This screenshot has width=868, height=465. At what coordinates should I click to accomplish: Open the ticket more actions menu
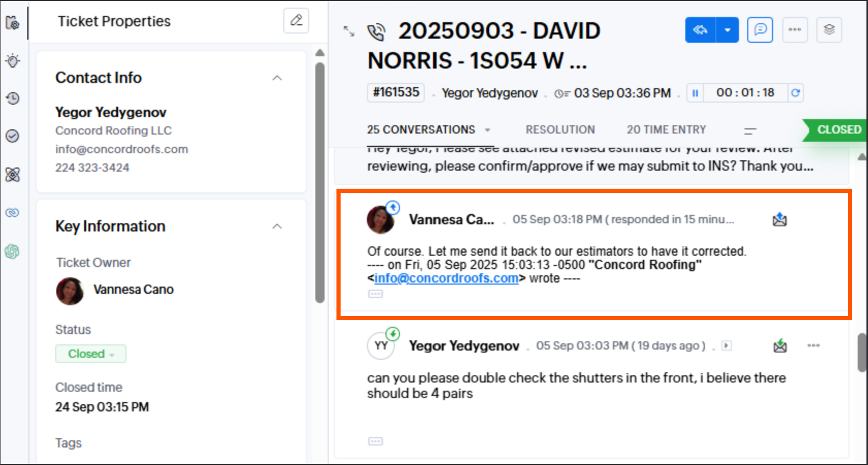click(x=795, y=30)
